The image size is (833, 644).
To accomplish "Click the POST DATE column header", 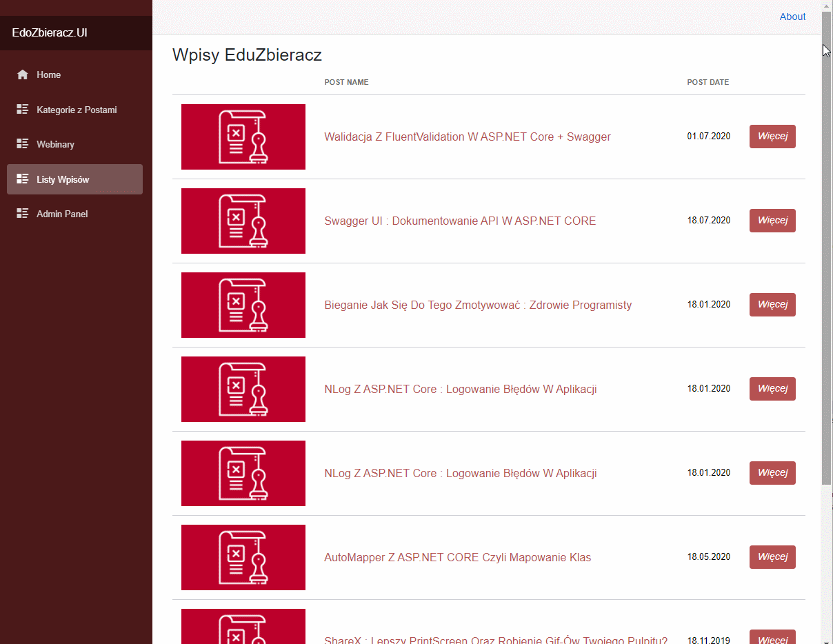I will coord(707,82).
